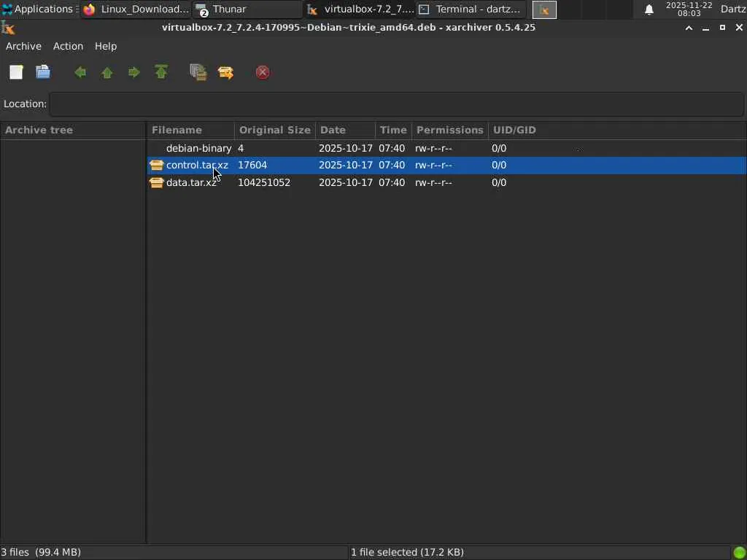This screenshot has width=747, height=560.
Task: Roll up the window using the up-arrow button
Action: [689, 28]
